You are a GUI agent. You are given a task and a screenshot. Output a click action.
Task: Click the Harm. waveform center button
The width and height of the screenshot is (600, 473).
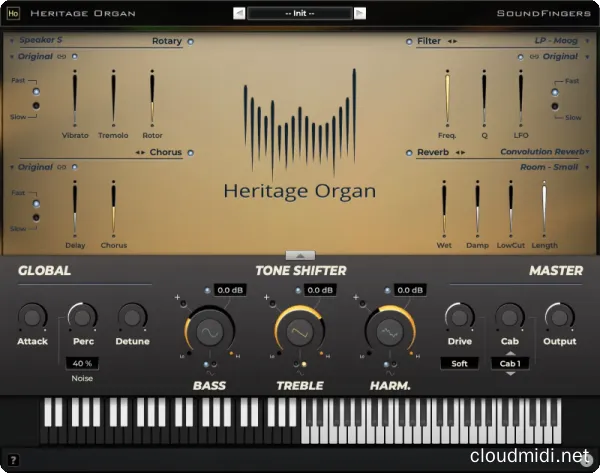(x=390, y=332)
